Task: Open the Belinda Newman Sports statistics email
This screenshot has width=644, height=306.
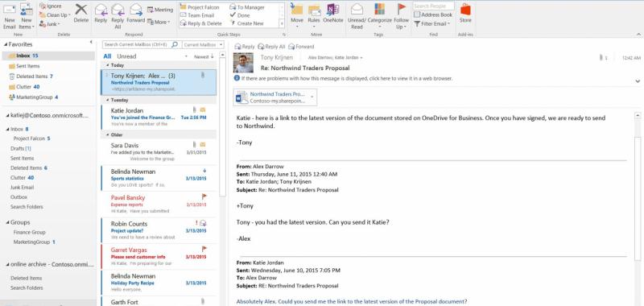Action: tap(159, 178)
